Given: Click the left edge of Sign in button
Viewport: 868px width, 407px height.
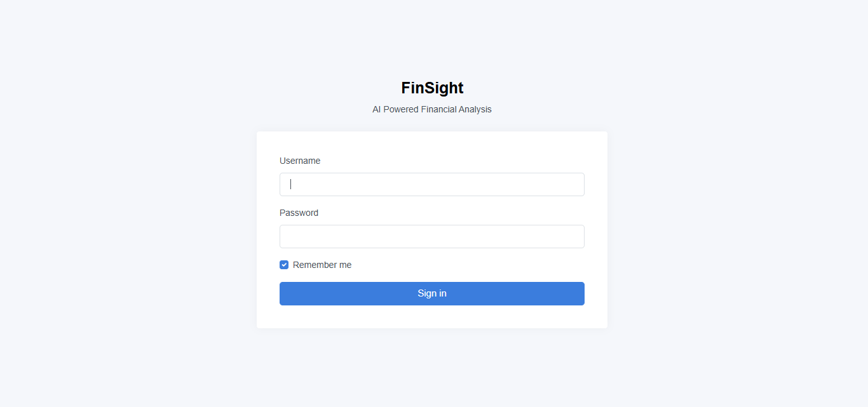Looking at the screenshot, I should pyautogui.click(x=286, y=293).
